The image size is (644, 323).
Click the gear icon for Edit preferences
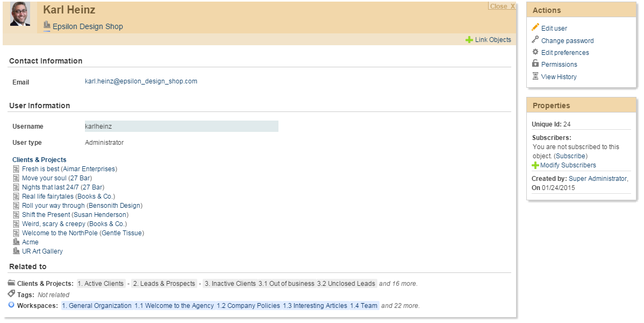[x=535, y=52]
